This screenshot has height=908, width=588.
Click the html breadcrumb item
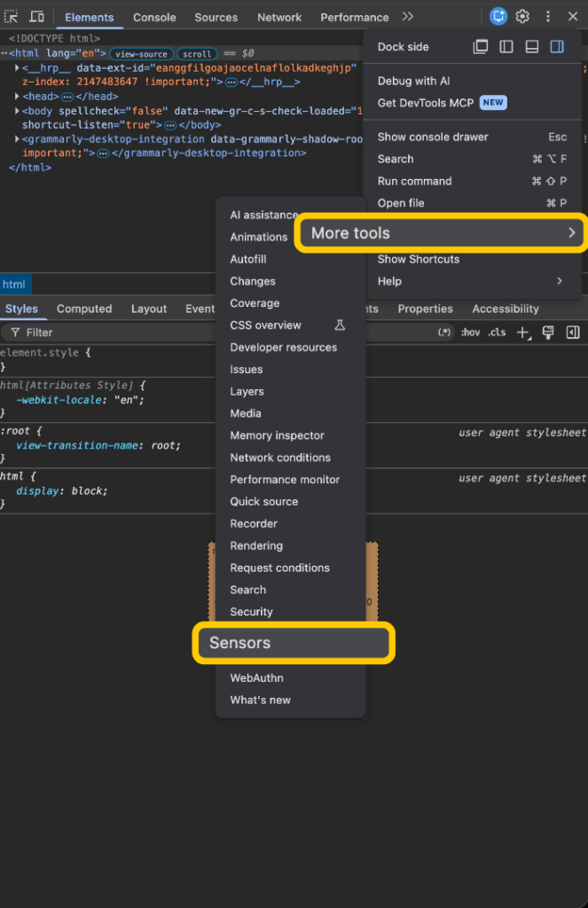tap(14, 285)
